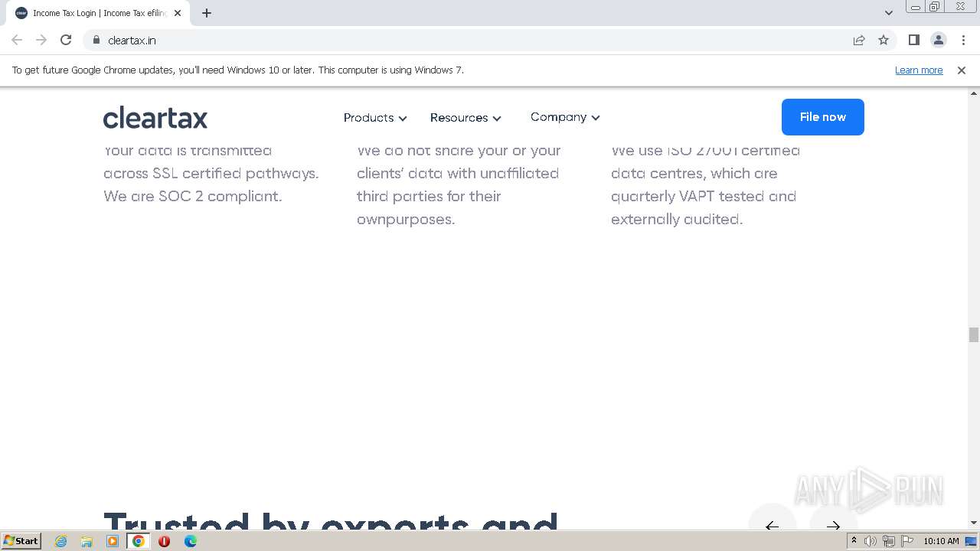This screenshot has width=980, height=551.
Task: Open the media player taskbar icon
Action: pos(113,541)
